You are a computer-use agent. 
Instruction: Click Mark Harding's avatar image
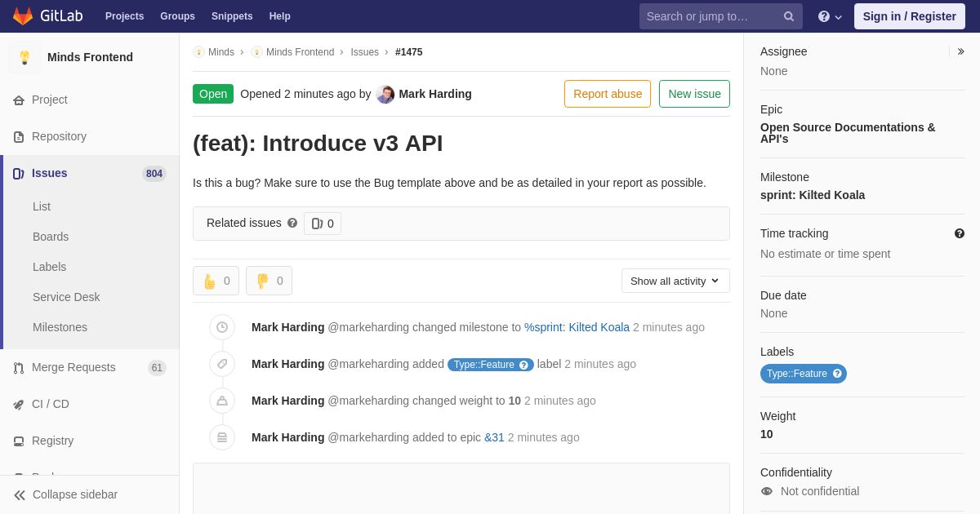385,94
